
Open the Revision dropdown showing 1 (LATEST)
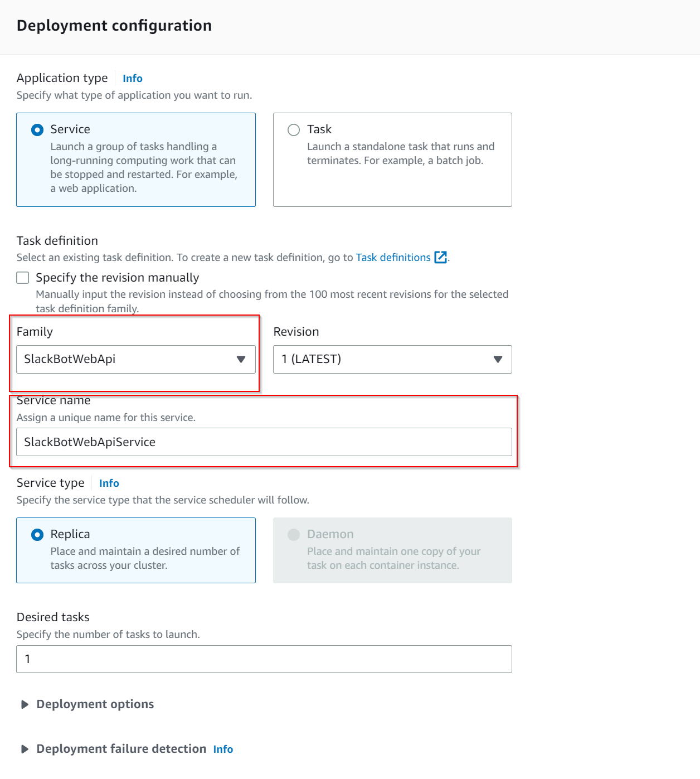click(392, 360)
